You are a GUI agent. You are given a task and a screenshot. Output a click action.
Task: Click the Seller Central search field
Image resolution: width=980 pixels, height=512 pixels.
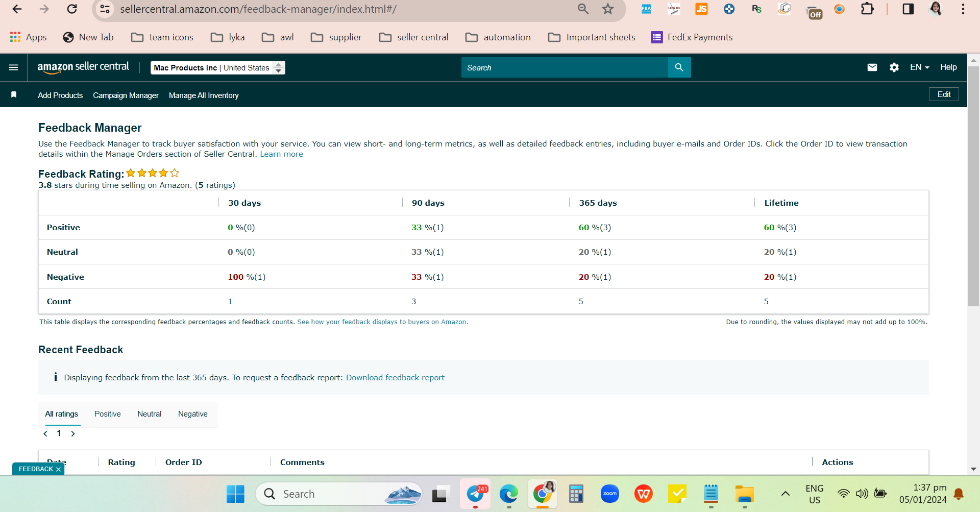565,67
